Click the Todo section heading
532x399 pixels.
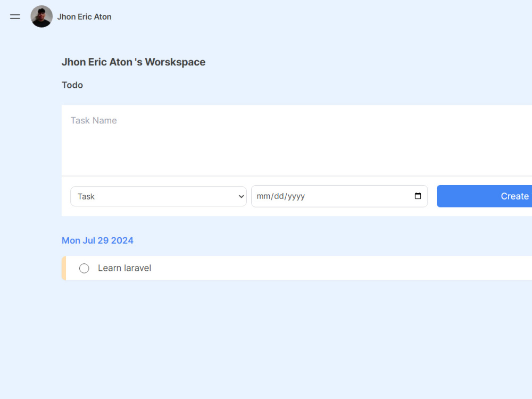point(72,85)
